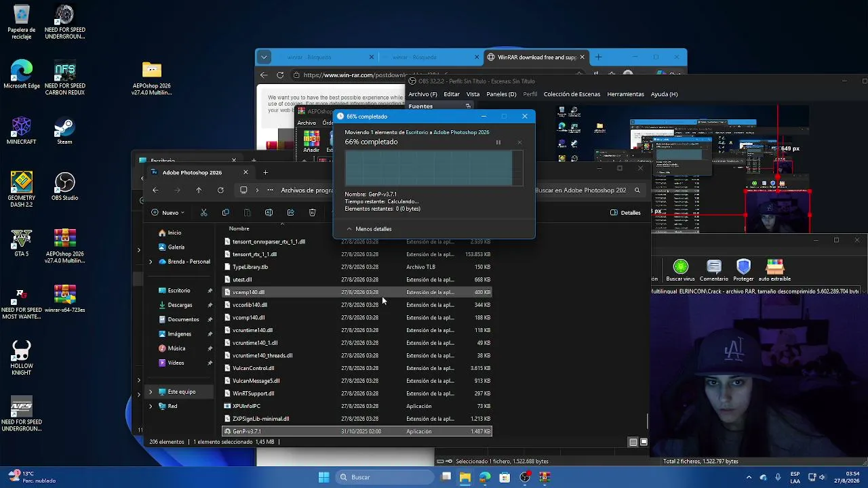Delete the selected file with the trash icon
The width and height of the screenshot is (868, 488).
point(312,213)
